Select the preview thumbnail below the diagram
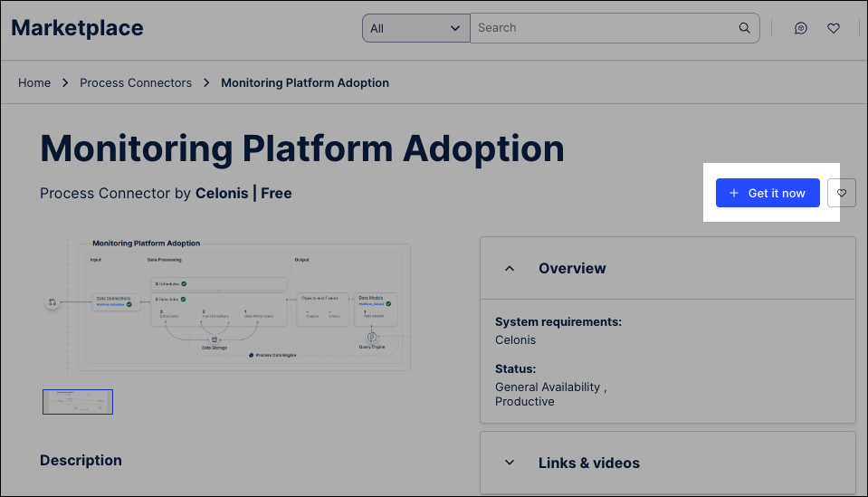 (x=78, y=401)
